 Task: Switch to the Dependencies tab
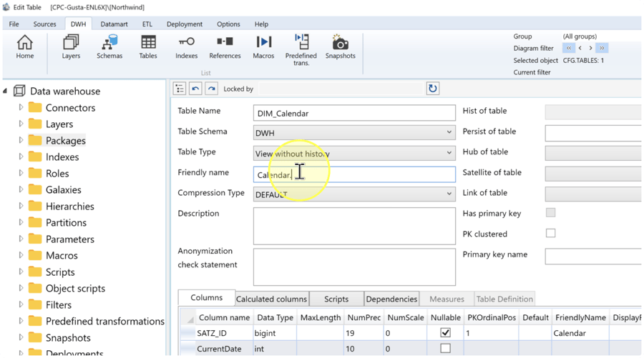tap(391, 299)
